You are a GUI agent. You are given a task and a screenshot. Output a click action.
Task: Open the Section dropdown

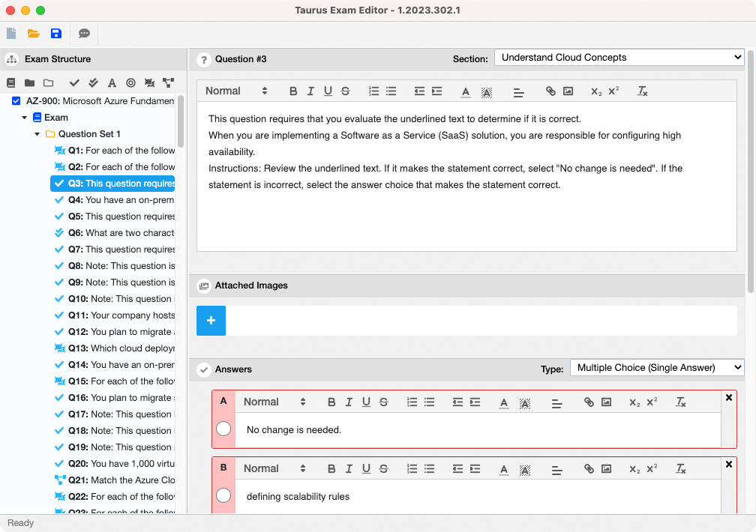619,58
